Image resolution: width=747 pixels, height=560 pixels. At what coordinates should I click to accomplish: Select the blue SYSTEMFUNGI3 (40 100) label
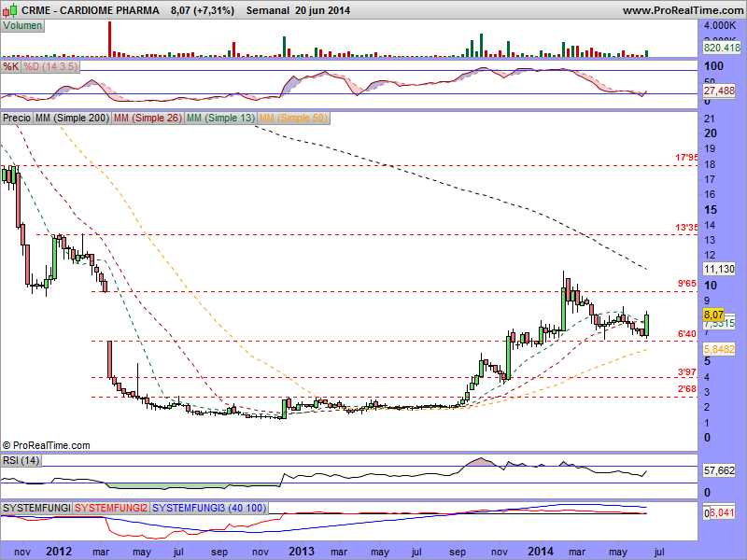[x=209, y=508]
